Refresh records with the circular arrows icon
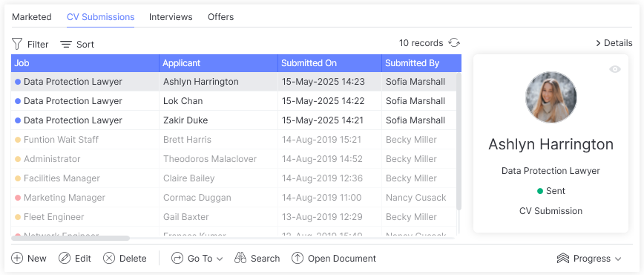 (x=454, y=43)
